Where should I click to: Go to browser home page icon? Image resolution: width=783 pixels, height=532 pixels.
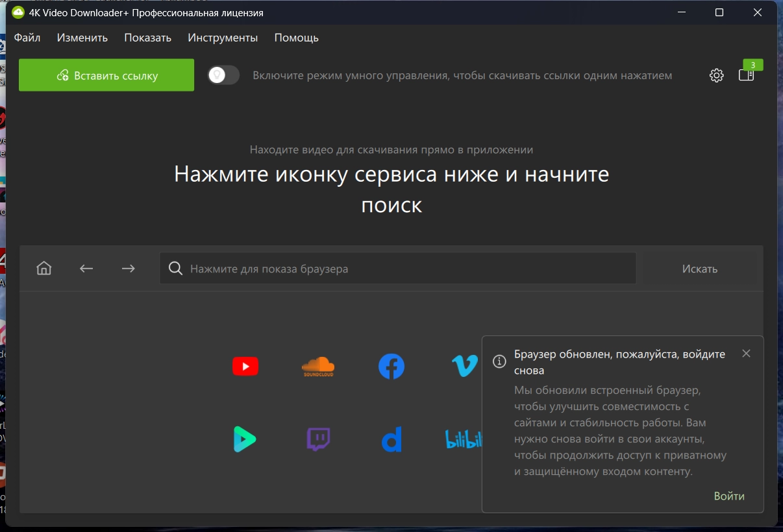pyautogui.click(x=44, y=268)
